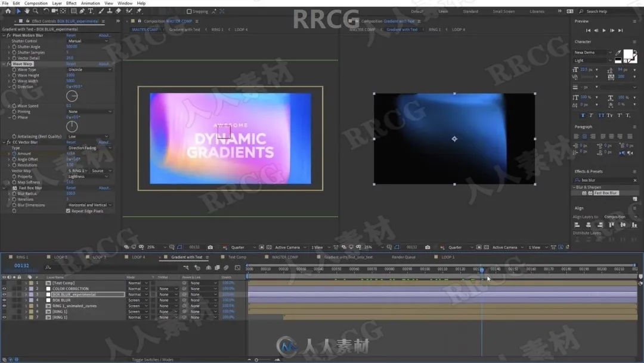Enable the Snapping checkbox
644x363 pixels.
190,11
